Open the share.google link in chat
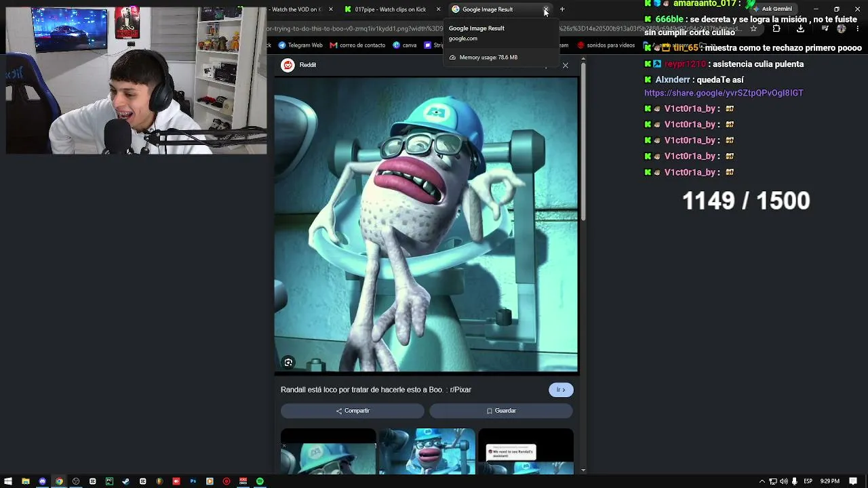The height and width of the screenshot is (488, 868). point(724,93)
